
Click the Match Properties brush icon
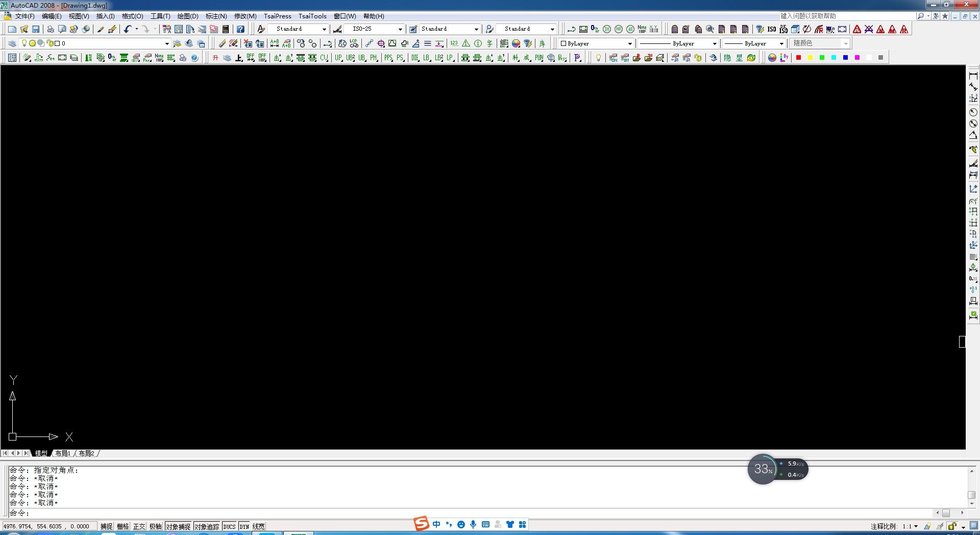click(101, 29)
